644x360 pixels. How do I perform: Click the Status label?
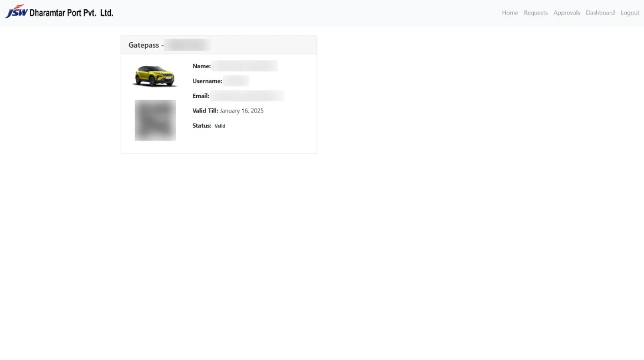pos(202,126)
